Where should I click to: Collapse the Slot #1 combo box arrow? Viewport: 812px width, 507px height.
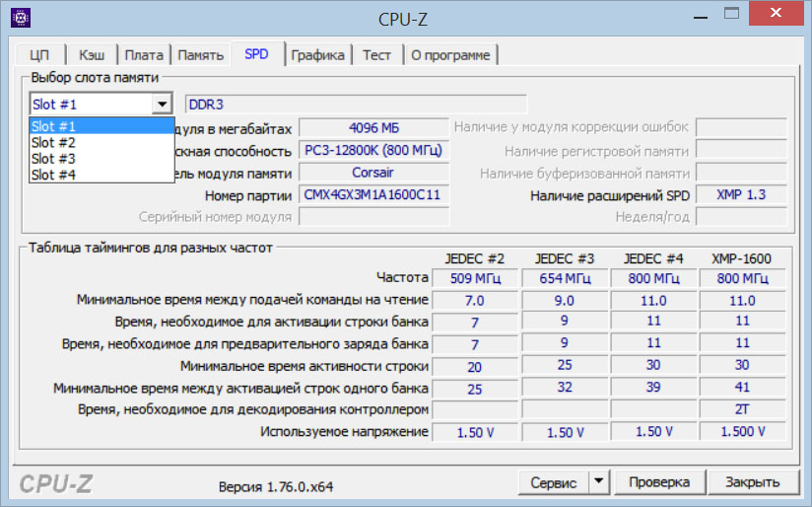(x=162, y=105)
